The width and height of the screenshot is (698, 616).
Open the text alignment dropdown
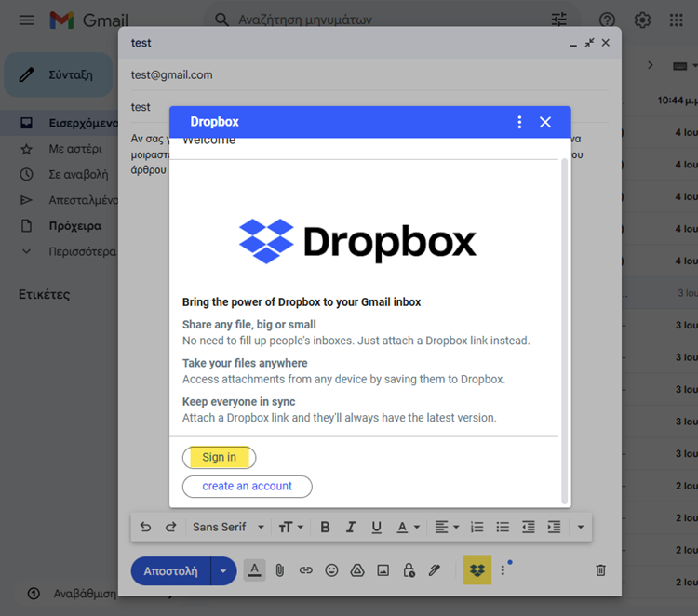[447, 527]
